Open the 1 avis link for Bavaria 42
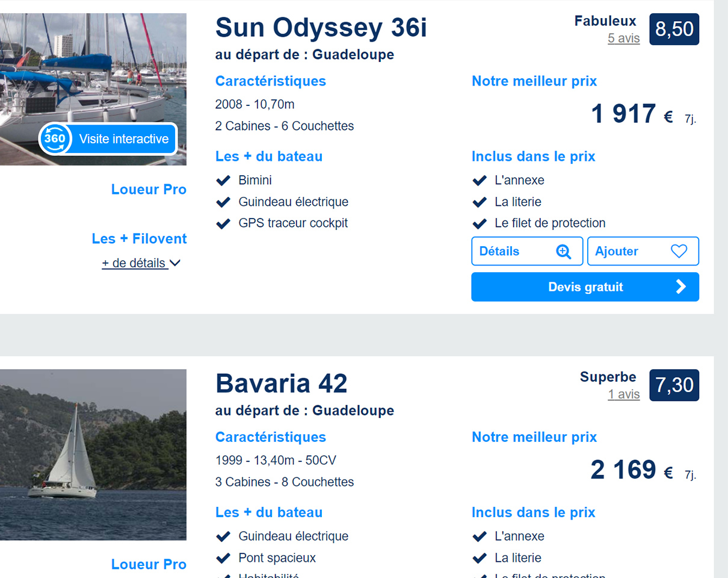Viewport: 728px width, 578px height. (623, 394)
